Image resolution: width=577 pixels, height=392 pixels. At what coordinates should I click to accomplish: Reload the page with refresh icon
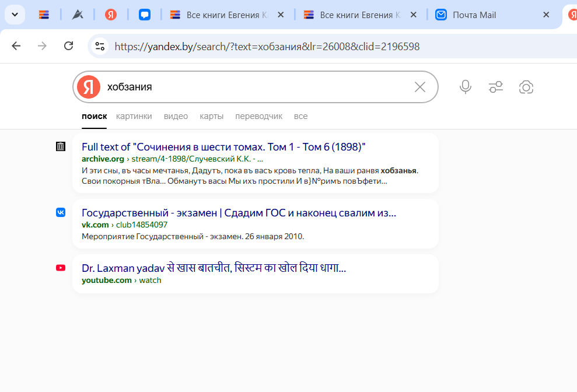68,46
